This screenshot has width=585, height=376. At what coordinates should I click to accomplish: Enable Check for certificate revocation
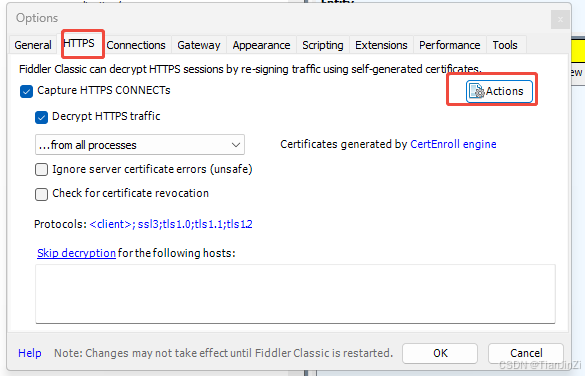pyautogui.click(x=41, y=194)
